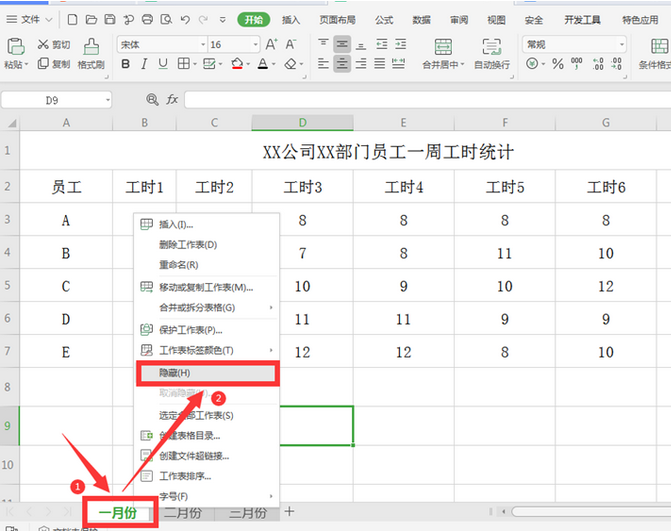Toggle align text right
This screenshot has height=532, width=671.
pyautogui.click(x=361, y=64)
